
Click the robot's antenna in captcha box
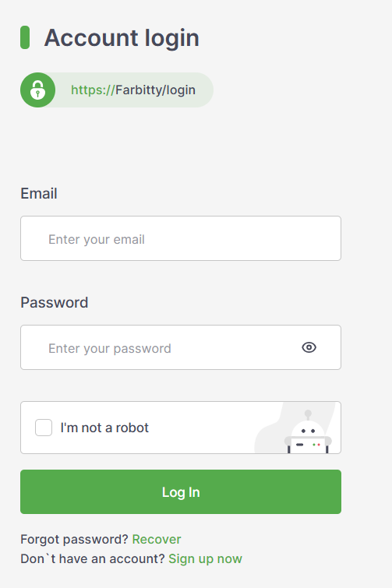point(308,415)
